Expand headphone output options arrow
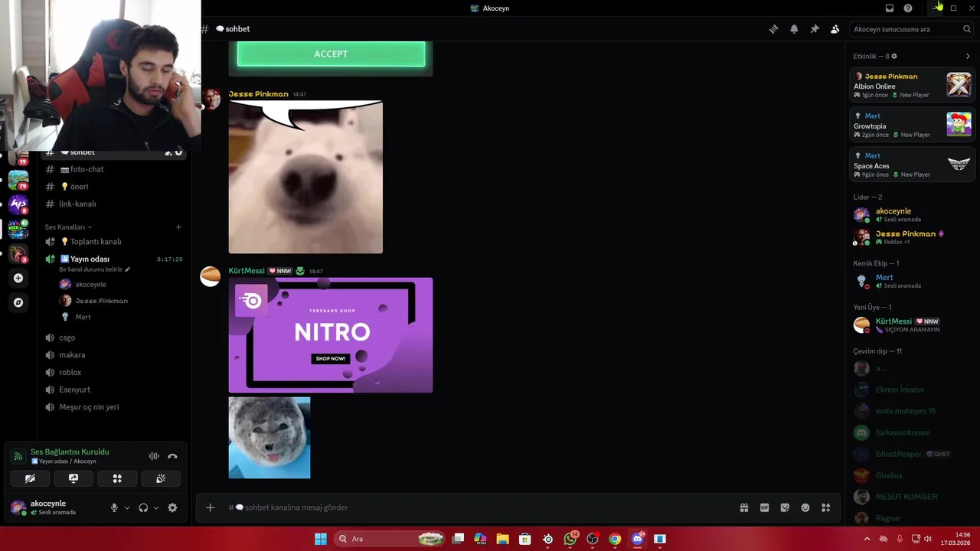 tap(156, 507)
